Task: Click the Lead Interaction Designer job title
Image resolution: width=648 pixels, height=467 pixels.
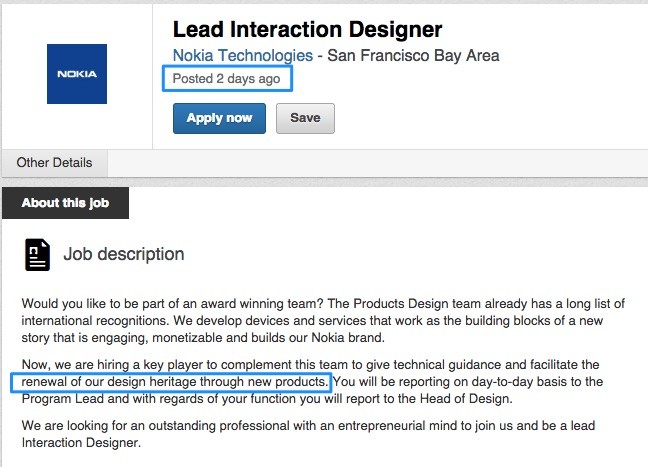Action: (x=307, y=30)
